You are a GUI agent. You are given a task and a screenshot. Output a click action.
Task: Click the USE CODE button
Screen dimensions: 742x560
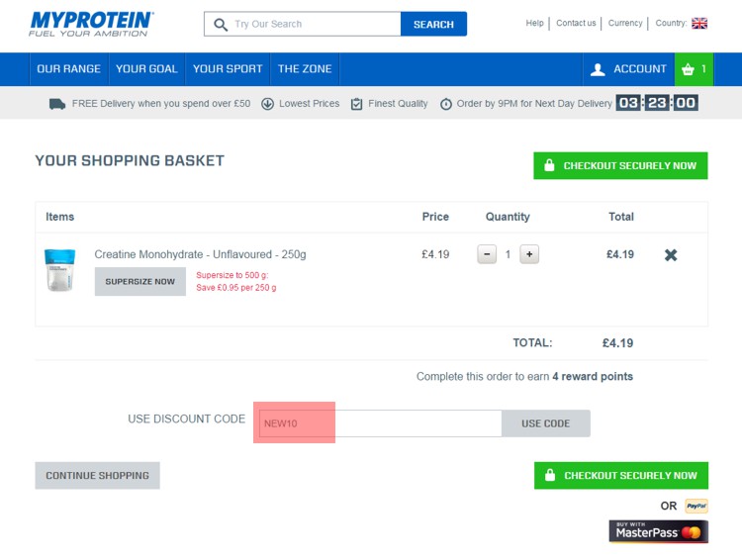point(545,423)
